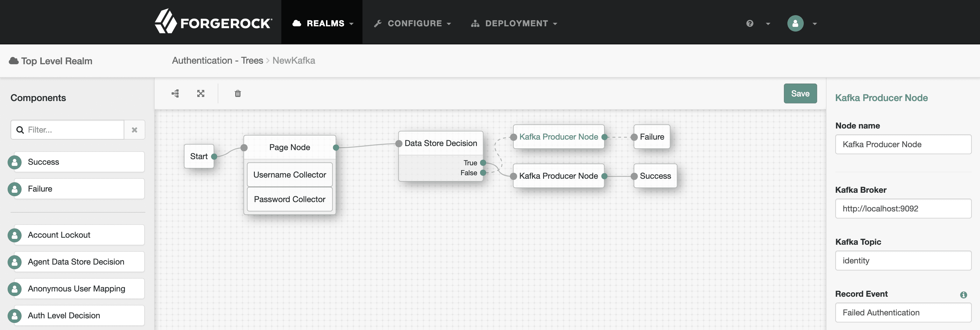Open the Realms dropdown menu
The height and width of the screenshot is (330, 980).
(322, 24)
